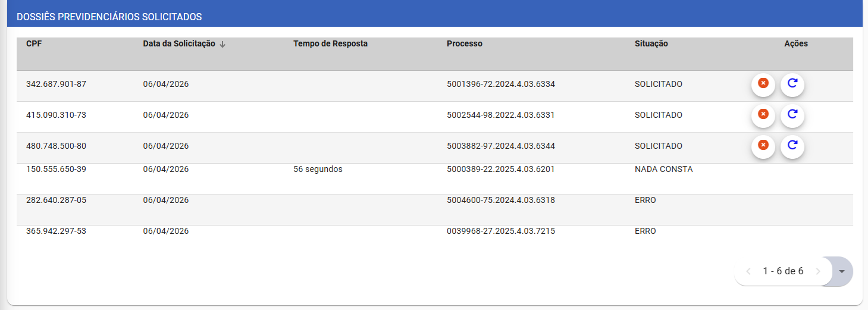Click Dossiês Previdenciários Solicitados panel title
Image resolution: width=868 pixels, height=310 pixels.
click(109, 17)
